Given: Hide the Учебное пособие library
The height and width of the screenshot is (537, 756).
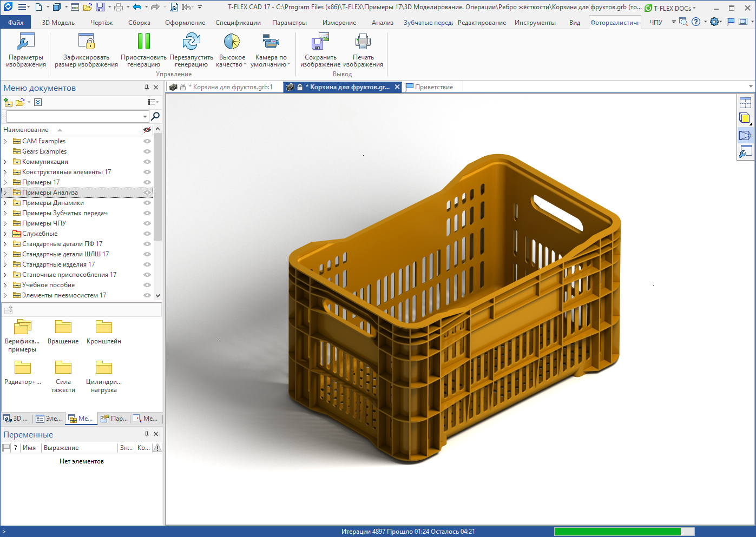Looking at the screenshot, I should (x=147, y=285).
